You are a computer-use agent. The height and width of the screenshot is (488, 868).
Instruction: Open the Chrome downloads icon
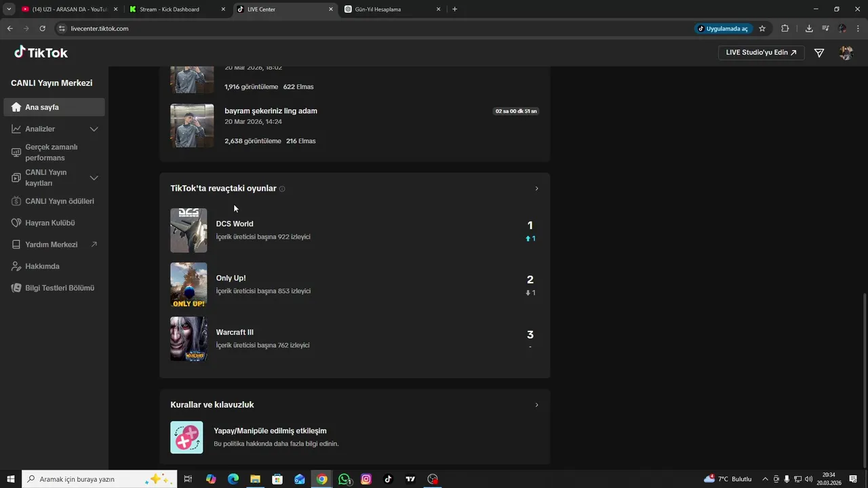pyautogui.click(x=809, y=28)
